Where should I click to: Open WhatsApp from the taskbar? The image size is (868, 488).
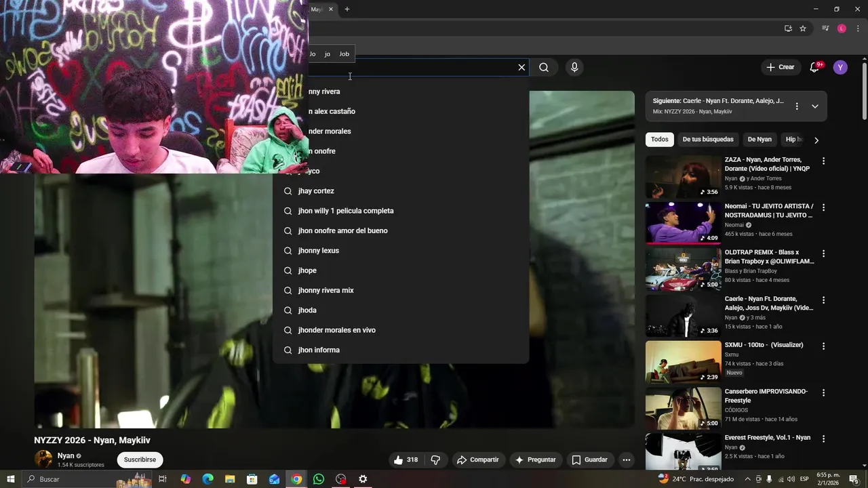pos(319,479)
